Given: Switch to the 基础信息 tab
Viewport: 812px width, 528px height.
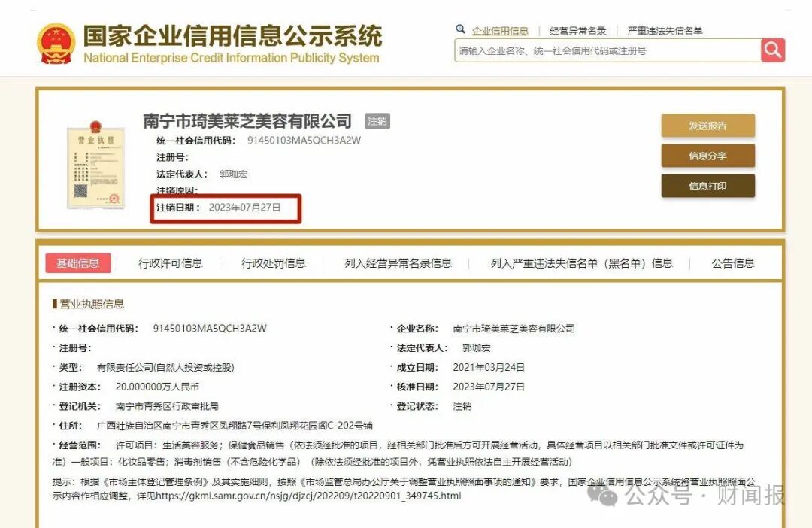Looking at the screenshot, I should click(x=78, y=263).
